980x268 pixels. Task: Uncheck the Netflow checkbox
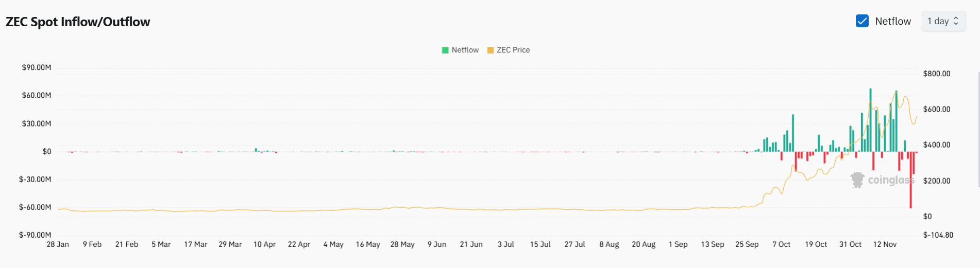click(862, 21)
